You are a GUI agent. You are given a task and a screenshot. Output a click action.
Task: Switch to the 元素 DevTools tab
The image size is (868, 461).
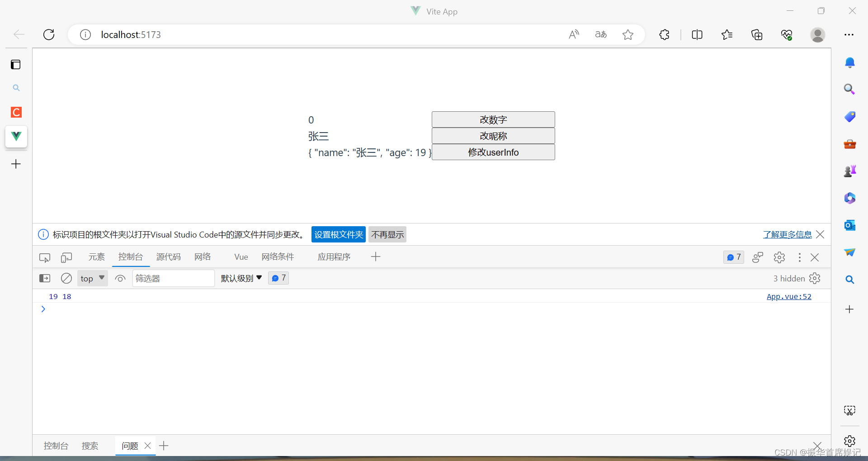pos(96,257)
